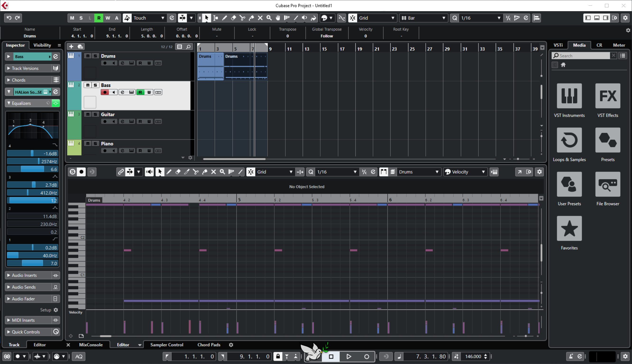Viewport: 632px width, 364px height.
Task: Select the Mute tool in main toolbar
Action: click(260, 18)
